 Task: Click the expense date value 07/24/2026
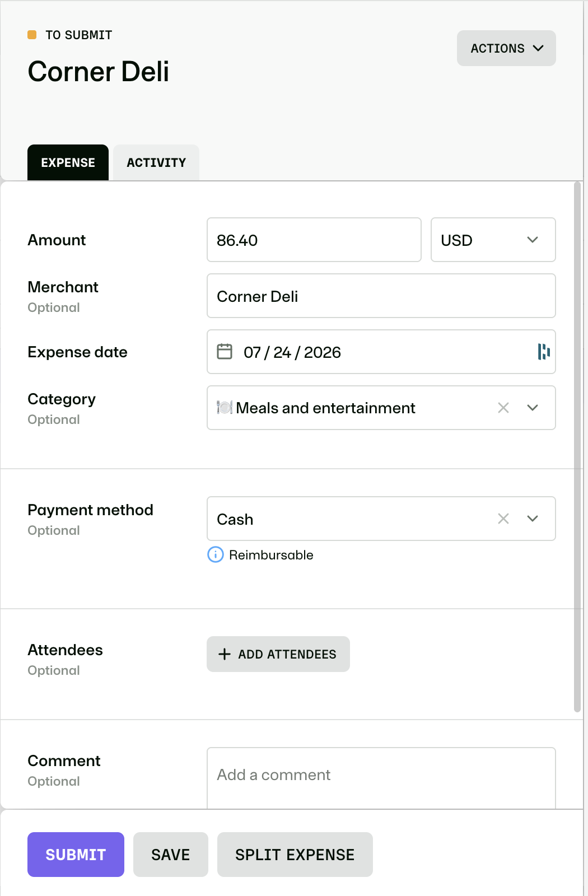coord(292,352)
